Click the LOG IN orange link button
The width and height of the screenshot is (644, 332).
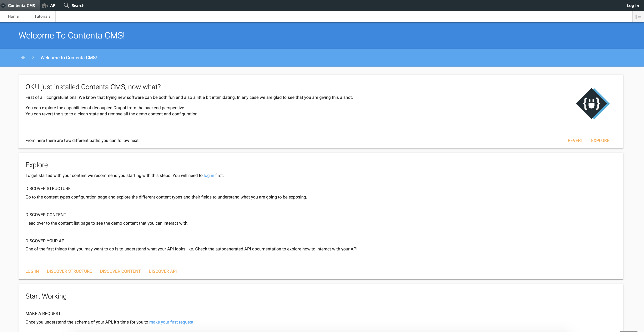[x=32, y=271]
